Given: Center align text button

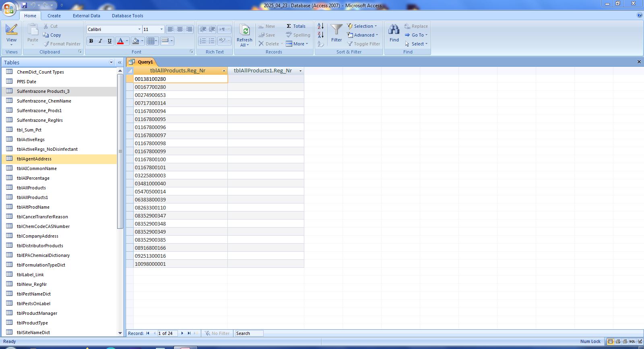Looking at the screenshot, I should click(180, 29).
